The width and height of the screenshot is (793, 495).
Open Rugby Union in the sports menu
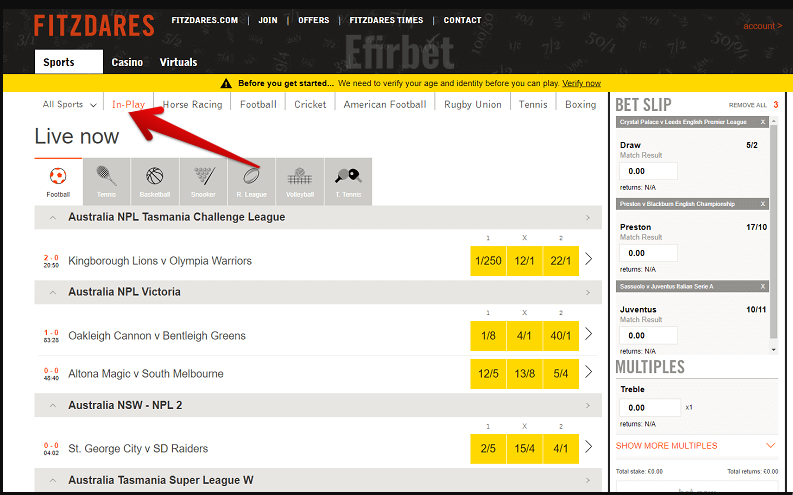coord(473,104)
